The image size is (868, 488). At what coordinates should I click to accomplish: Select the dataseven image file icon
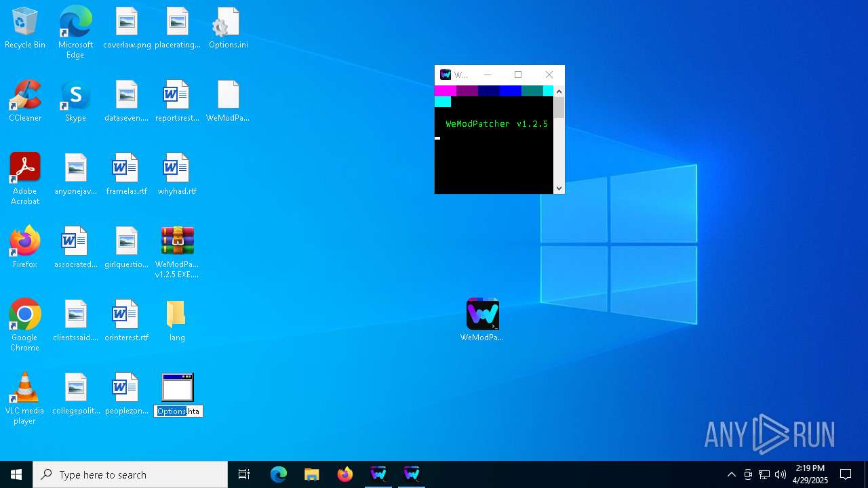click(x=127, y=102)
